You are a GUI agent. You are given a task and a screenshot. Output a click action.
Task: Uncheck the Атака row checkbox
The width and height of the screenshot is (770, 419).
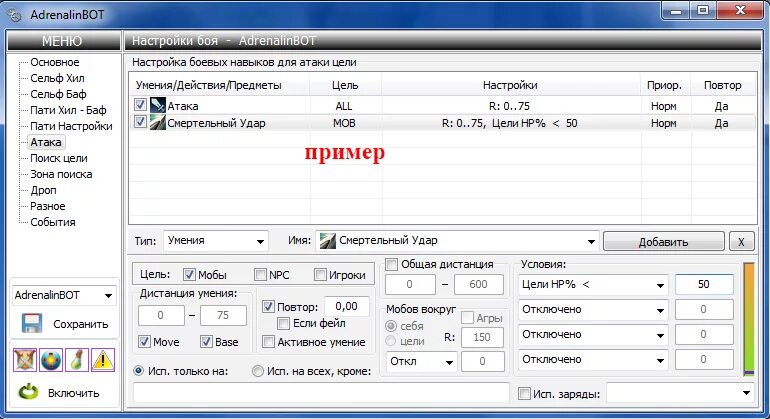coord(140,105)
